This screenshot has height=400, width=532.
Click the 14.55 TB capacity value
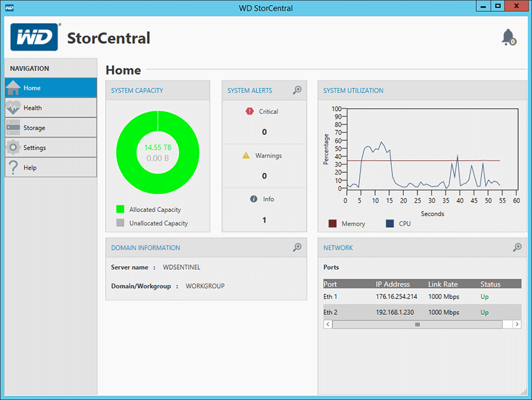158,148
